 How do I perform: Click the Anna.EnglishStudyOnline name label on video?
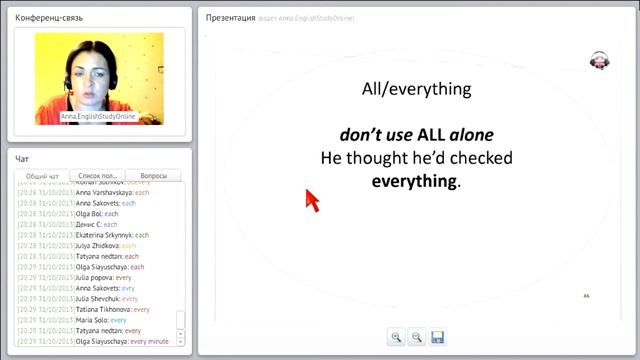pos(98,116)
